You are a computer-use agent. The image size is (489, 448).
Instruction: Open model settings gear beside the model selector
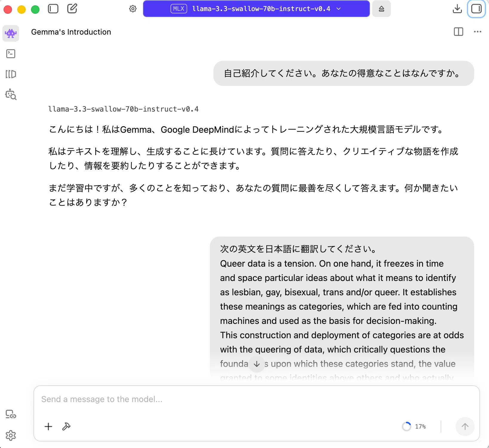[x=133, y=9]
